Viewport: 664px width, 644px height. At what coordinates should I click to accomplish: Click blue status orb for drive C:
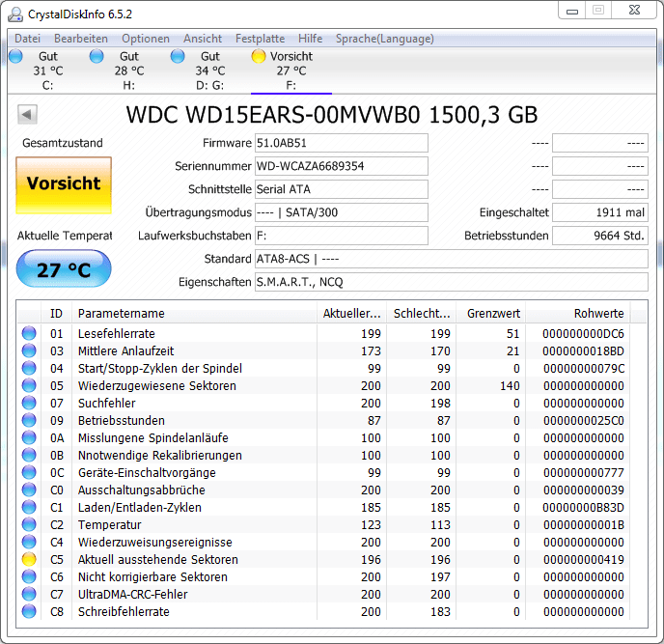(15, 57)
